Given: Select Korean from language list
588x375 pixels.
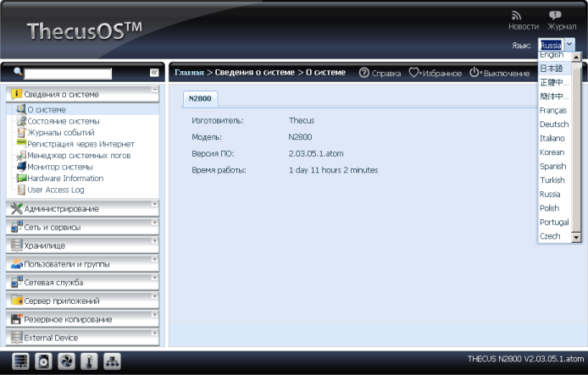Looking at the screenshot, I should (555, 152).
